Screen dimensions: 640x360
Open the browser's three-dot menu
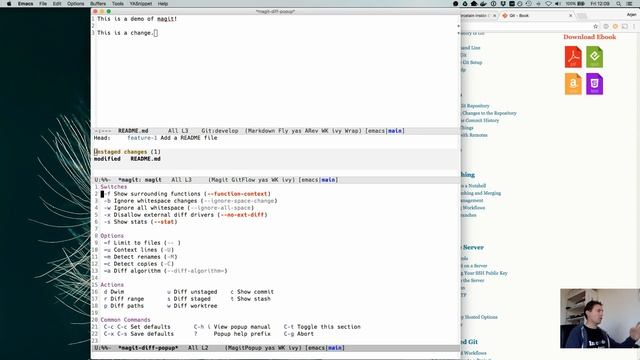click(x=634, y=27)
